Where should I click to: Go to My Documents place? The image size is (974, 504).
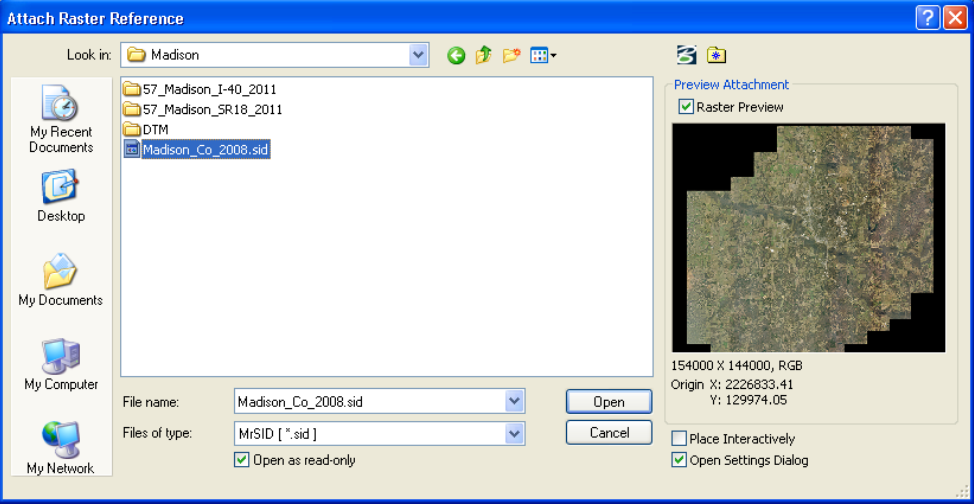(60, 280)
